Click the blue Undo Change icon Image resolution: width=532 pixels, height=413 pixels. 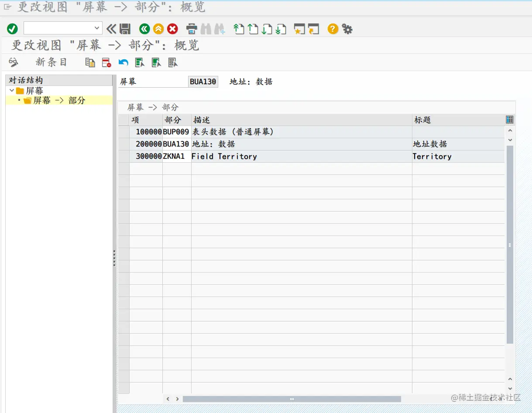(123, 63)
